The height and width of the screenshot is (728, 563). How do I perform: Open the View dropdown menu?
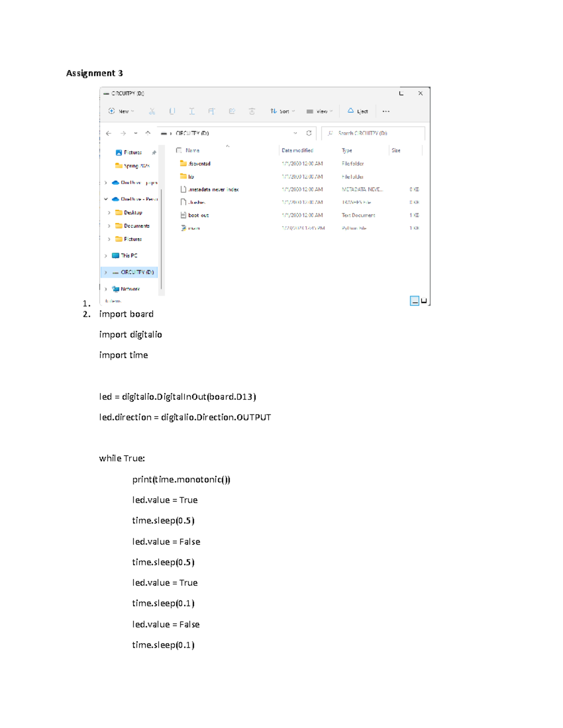click(x=320, y=112)
